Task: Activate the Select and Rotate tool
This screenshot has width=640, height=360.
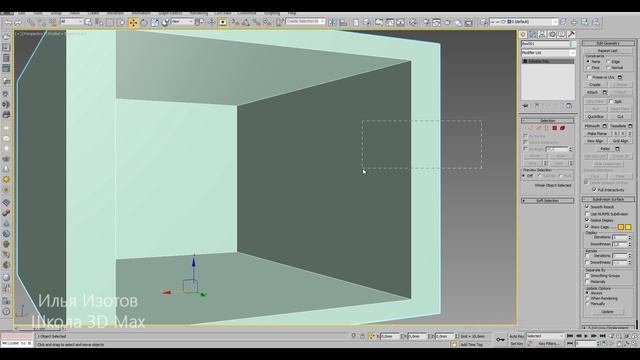Action: coord(144,22)
